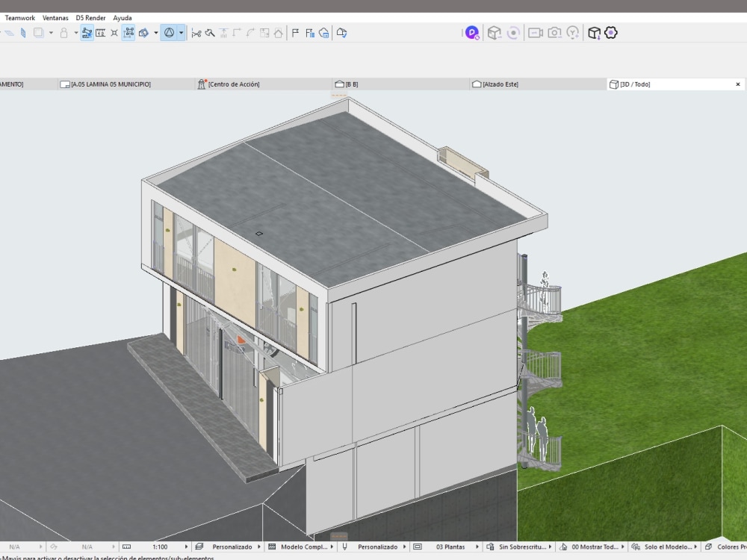
Task: Expand the padlock dropdown arrow
Action: (75, 33)
